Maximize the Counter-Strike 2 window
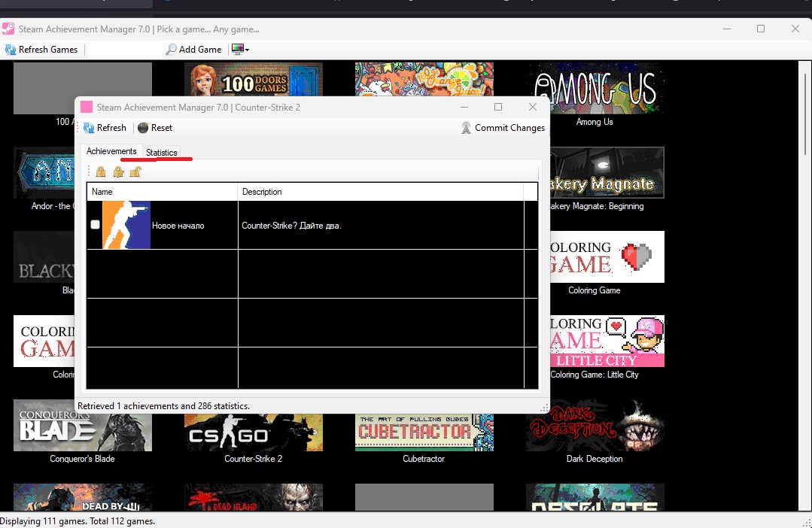Screen dimensions: 812x528 (498, 107)
